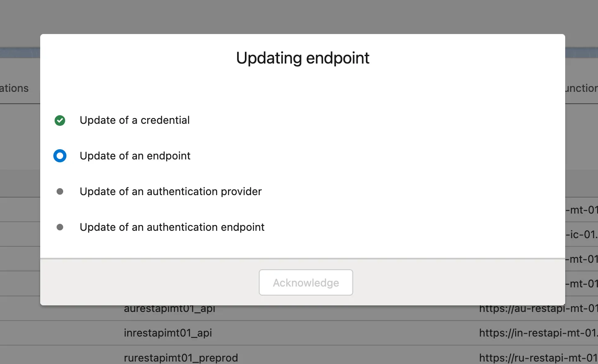Click the gray dot beside authentication endpoint step
Viewport: 598px width, 364px height.
coord(60,227)
